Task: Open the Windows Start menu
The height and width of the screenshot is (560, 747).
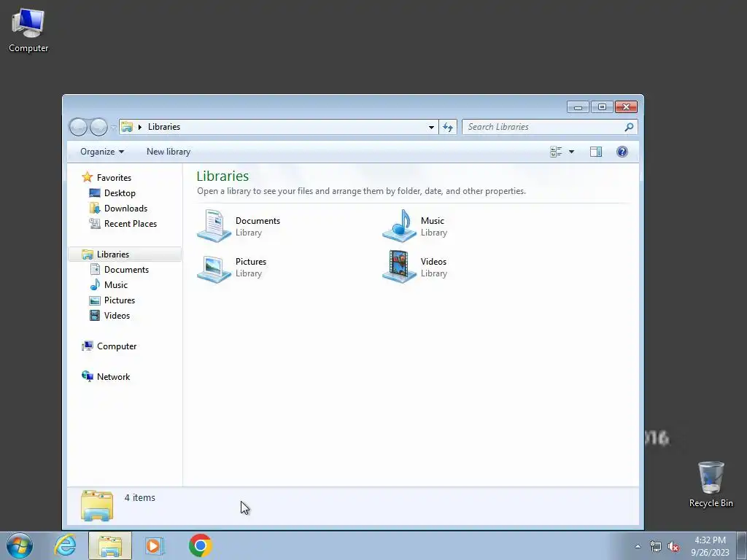Action: [x=20, y=545]
